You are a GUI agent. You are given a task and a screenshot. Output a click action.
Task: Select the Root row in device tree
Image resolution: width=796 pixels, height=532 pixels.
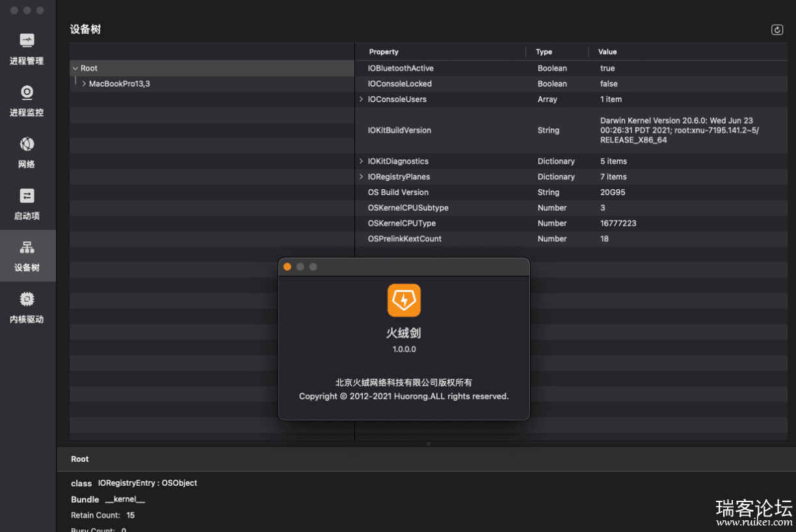212,68
